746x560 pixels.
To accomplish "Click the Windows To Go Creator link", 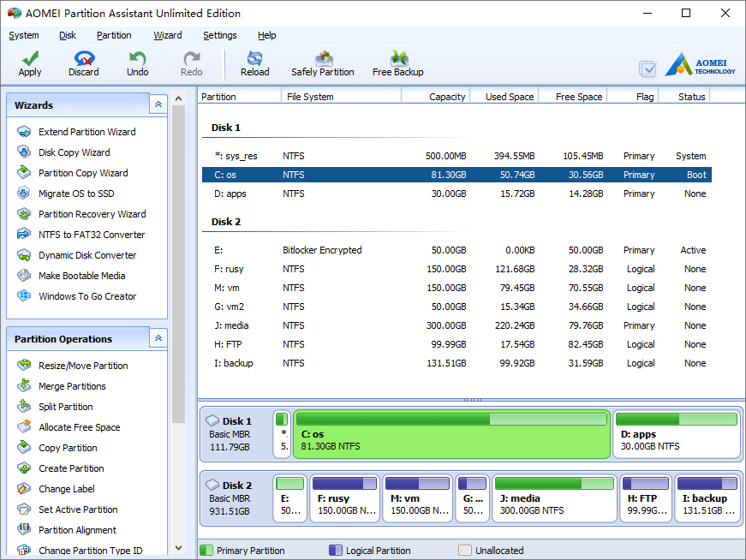I will tap(87, 296).
